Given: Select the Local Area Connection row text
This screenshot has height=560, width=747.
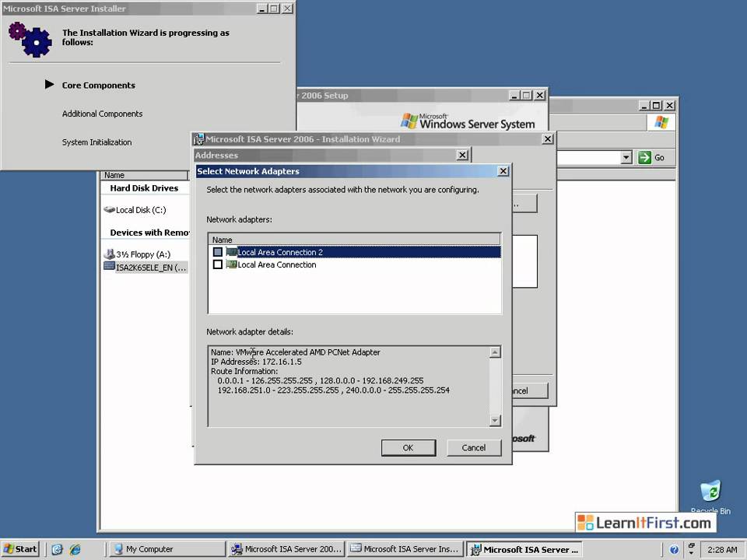Looking at the screenshot, I should pyautogui.click(x=277, y=264).
